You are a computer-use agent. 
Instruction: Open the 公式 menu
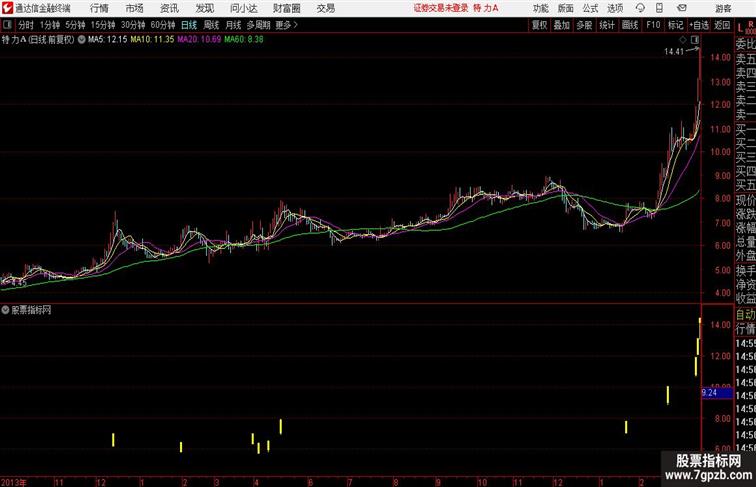coord(590,8)
